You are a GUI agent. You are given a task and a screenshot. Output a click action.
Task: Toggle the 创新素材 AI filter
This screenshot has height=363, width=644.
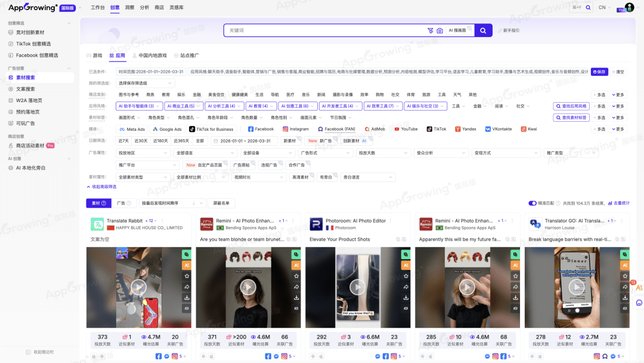click(355, 141)
